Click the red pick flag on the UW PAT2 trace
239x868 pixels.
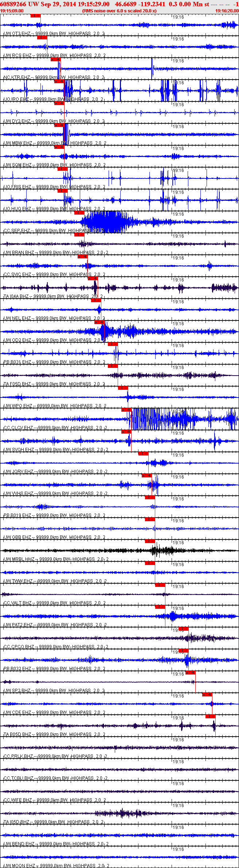[160, 607]
